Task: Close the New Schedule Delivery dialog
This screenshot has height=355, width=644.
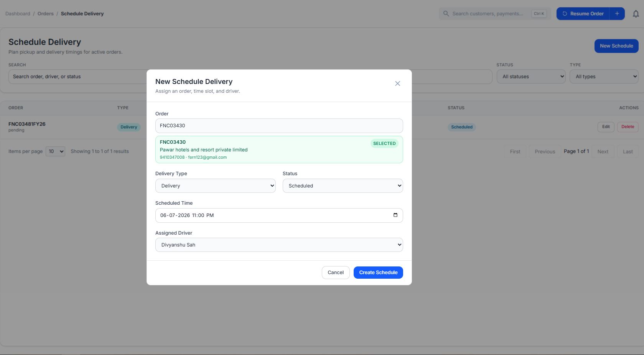Action: [x=397, y=84]
